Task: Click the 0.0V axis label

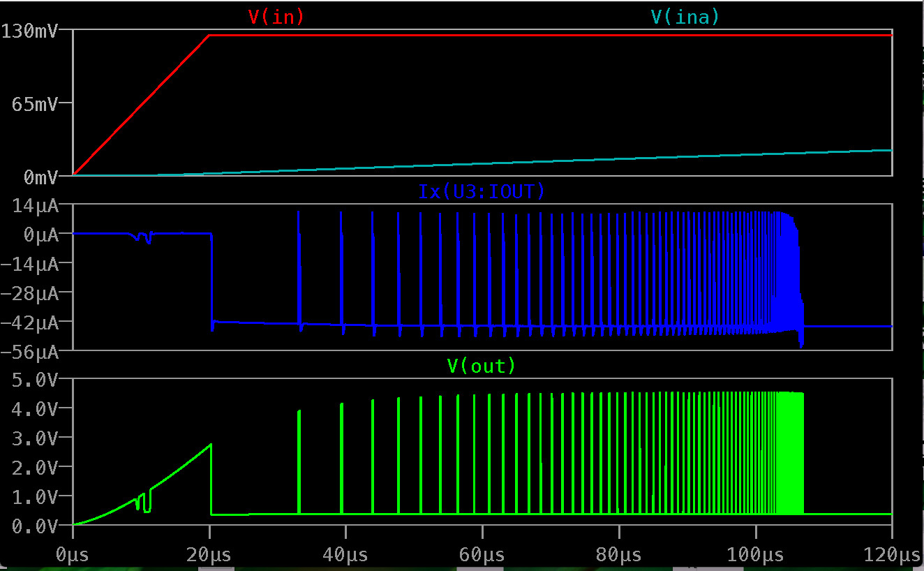Action: pyautogui.click(x=33, y=526)
